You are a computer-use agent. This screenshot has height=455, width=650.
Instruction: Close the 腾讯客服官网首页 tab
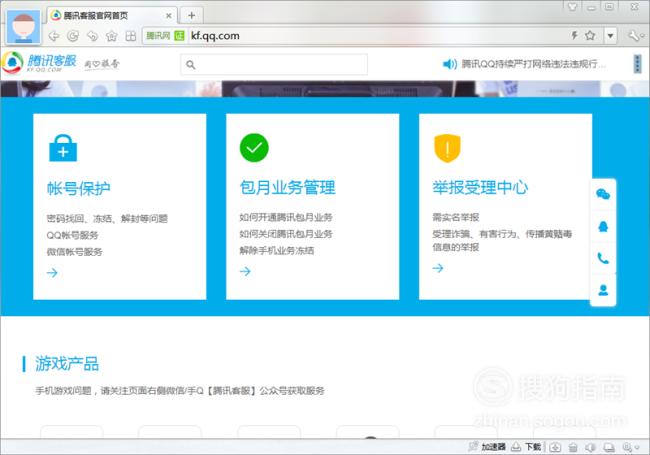(169, 16)
